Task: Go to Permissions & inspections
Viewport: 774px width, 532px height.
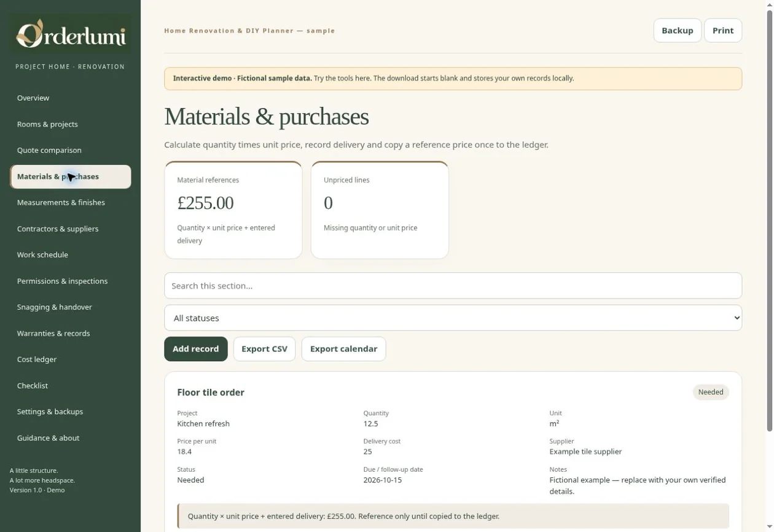Action: pyautogui.click(x=70, y=281)
